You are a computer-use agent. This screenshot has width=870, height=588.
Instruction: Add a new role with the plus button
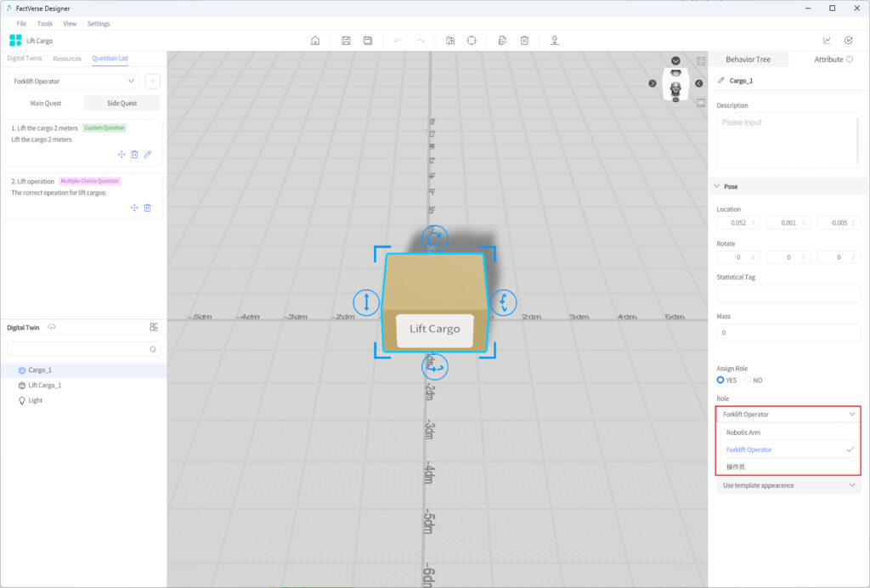[153, 81]
